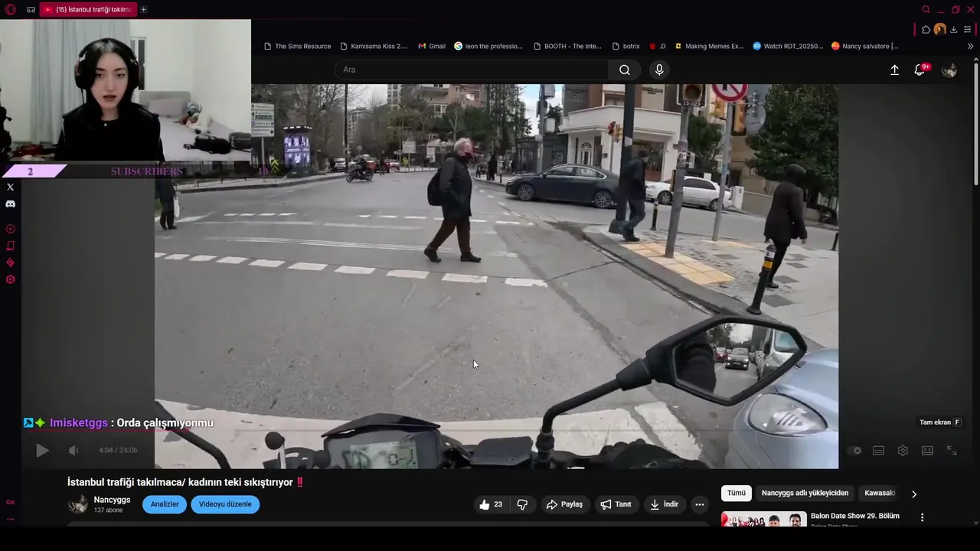This screenshot has height=551, width=980.
Task: Select the Kawasaki filter chip
Action: (880, 493)
